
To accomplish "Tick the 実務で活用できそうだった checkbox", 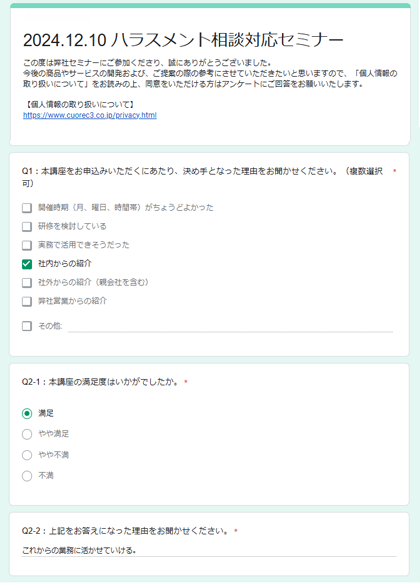I will (x=27, y=245).
